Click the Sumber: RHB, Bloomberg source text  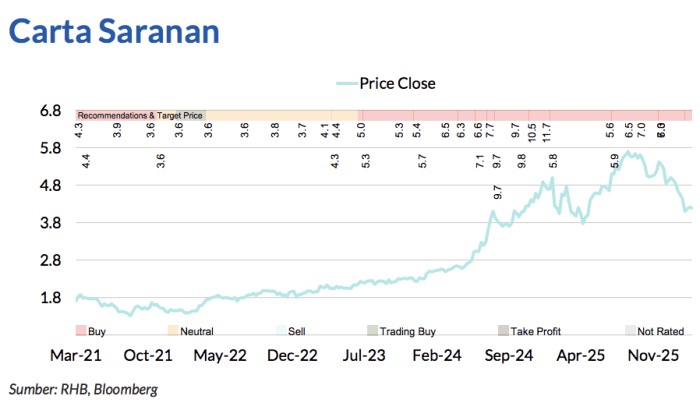83,388
